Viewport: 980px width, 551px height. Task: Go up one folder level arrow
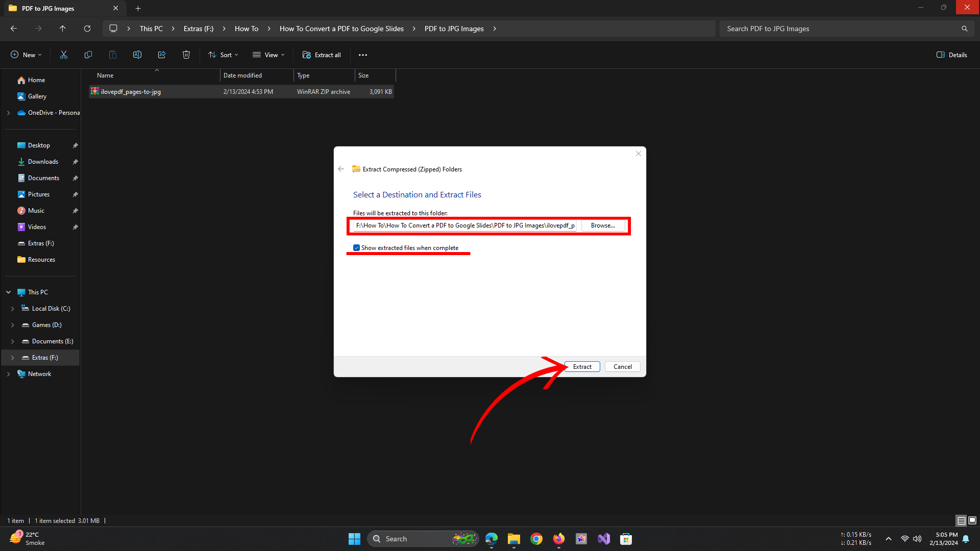63,29
